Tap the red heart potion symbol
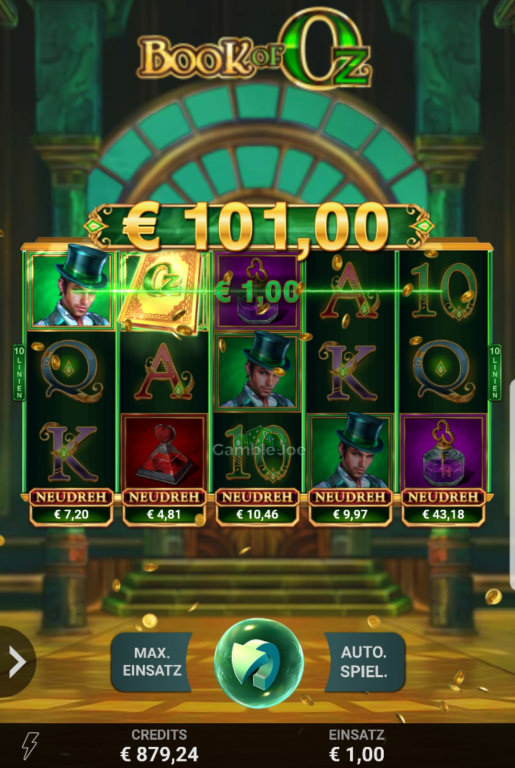 tap(164, 452)
